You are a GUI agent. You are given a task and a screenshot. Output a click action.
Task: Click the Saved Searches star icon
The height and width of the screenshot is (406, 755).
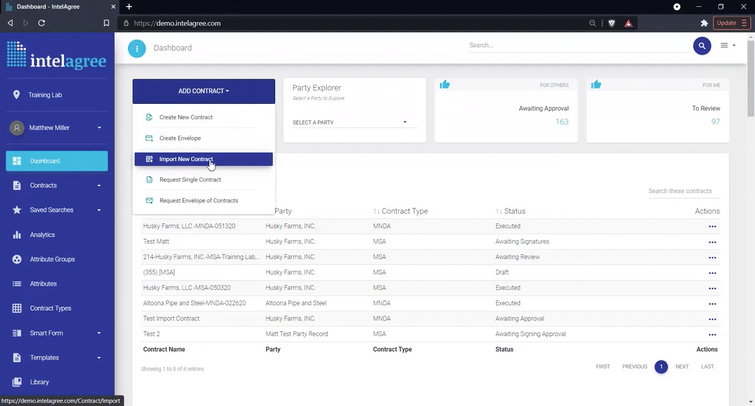pyautogui.click(x=17, y=210)
